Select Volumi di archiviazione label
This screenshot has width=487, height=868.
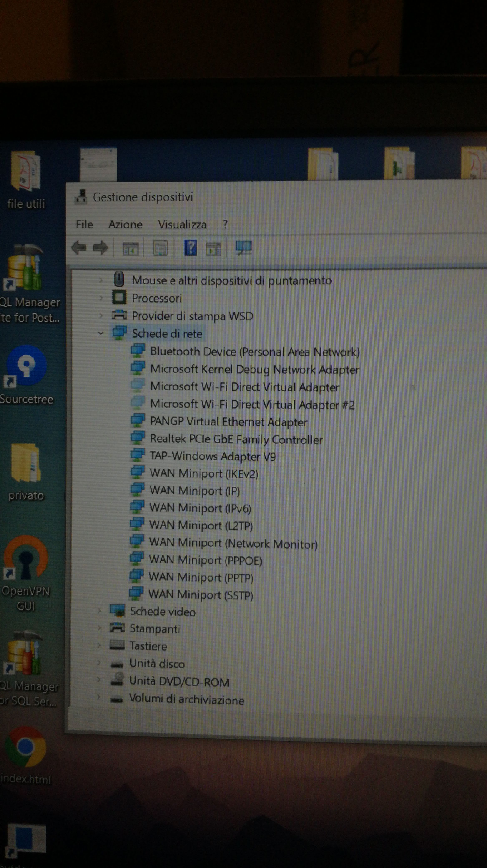(x=186, y=699)
